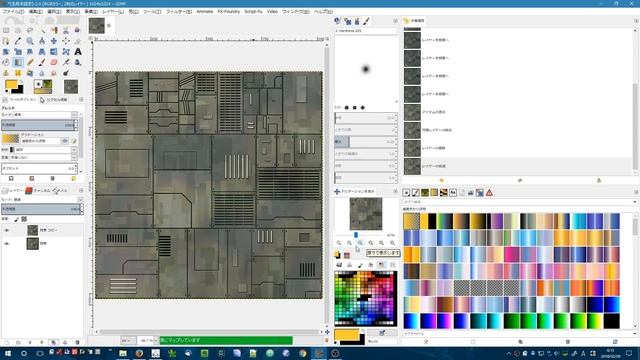The image size is (640, 360).
Task: Toggle the reverse gradient button
Action: (x=64, y=141)
